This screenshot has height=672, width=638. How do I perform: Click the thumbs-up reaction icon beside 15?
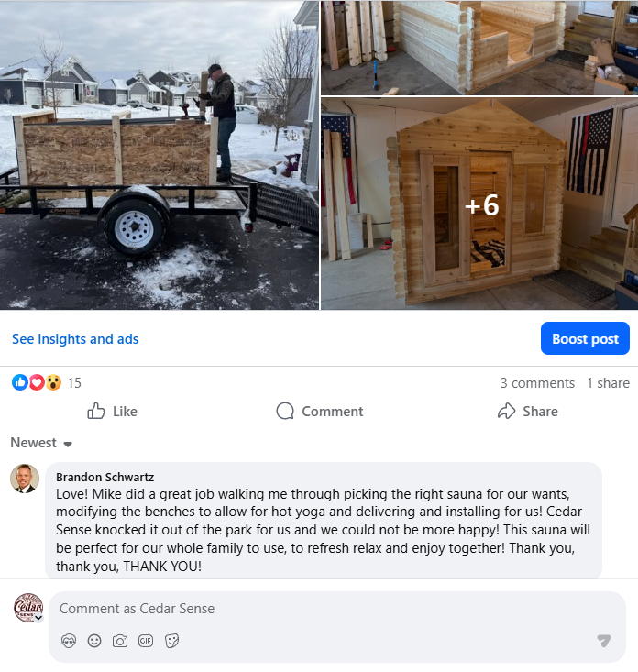click(x=20, y=382)
